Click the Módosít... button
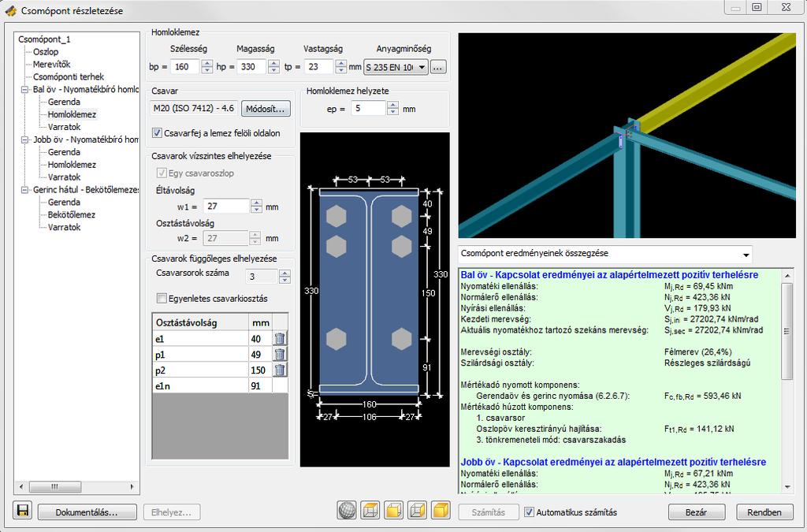The image size is (807, 532). (x=266, y=109)
